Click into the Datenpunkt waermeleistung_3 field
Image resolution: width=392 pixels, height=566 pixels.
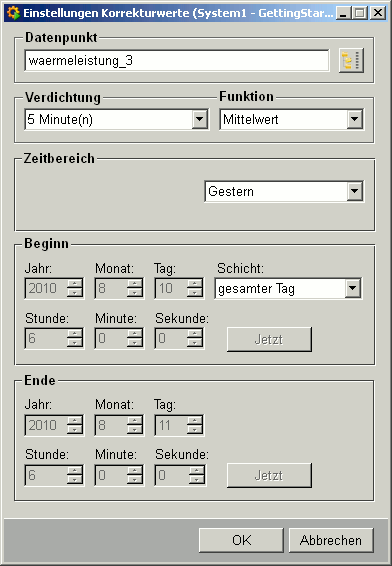(177, 61)
